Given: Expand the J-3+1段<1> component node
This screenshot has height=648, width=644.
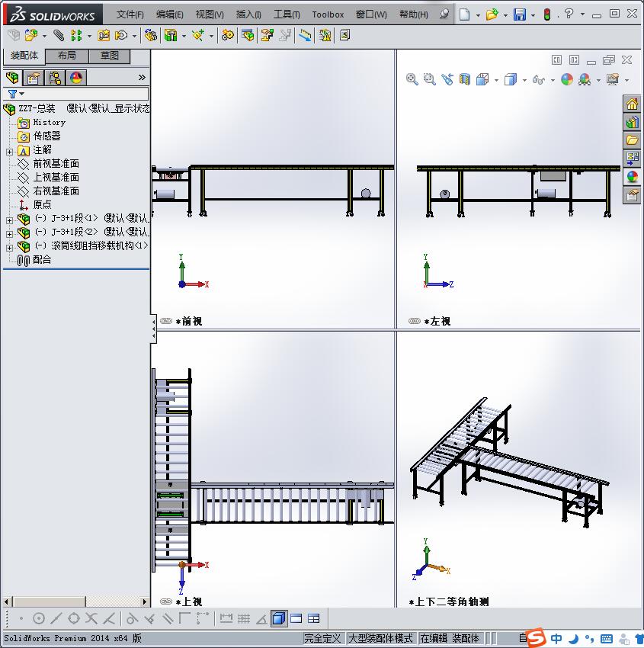Looking at the screenshot, I should 9,220.
